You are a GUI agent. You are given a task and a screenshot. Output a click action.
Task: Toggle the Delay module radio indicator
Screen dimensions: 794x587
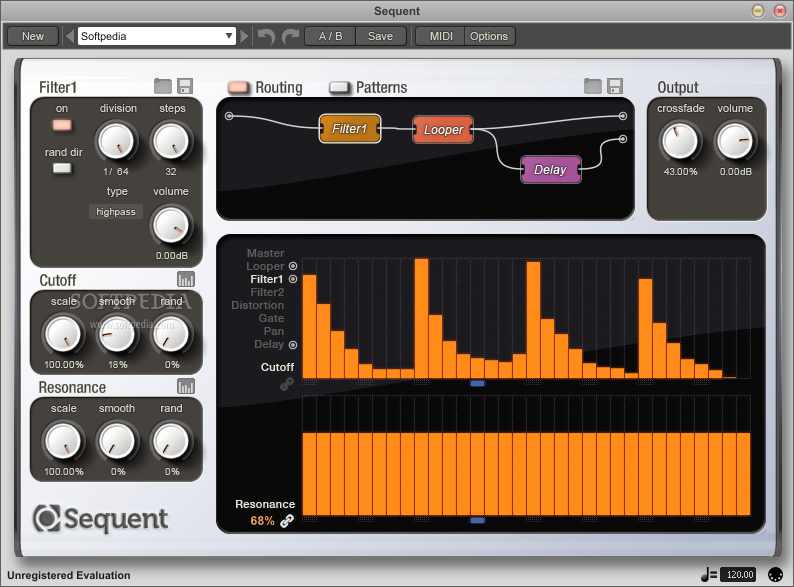[293, 345]
